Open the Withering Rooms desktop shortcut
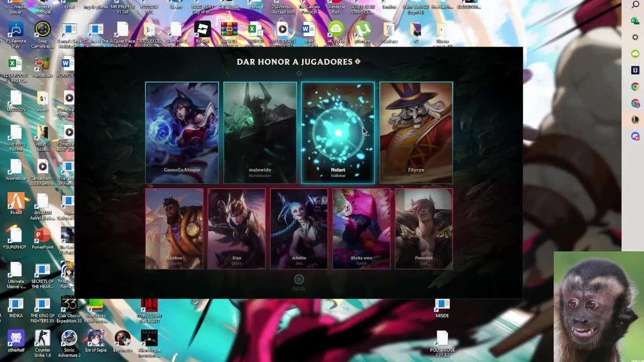The width and height of the screenshot is (644, 362). [x=16, y=138]
